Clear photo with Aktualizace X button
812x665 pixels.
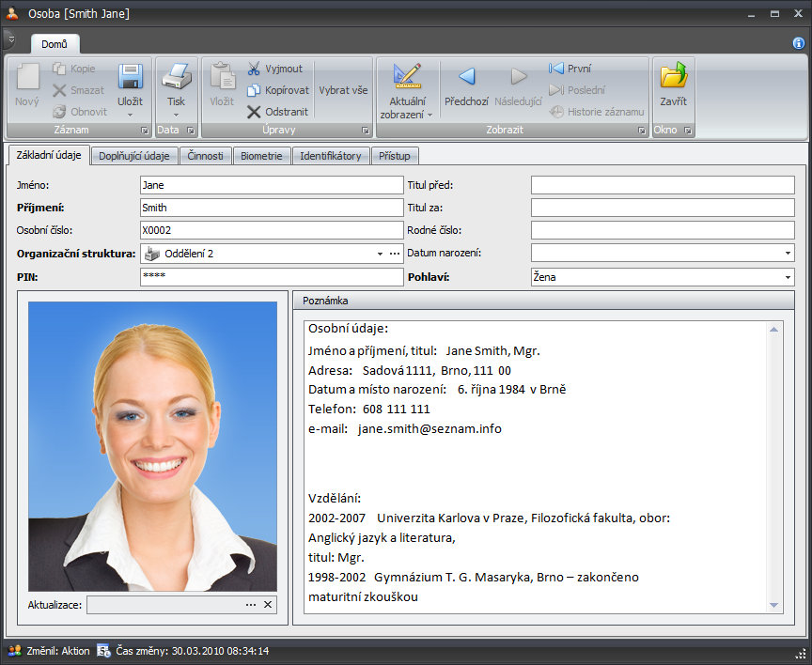268,605
